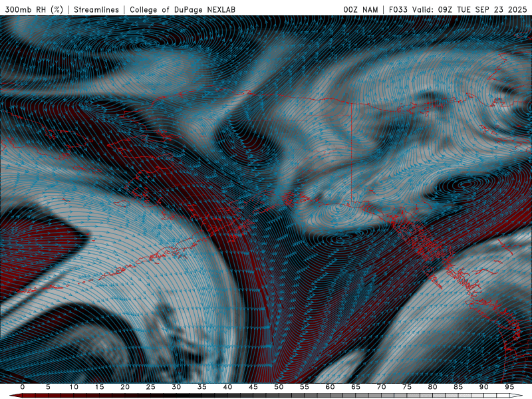Image resolution: width=532 pixels, height=399 pixels.
Task: Select the "00Z NAM" model run label
Action: [x=360, y=9]
